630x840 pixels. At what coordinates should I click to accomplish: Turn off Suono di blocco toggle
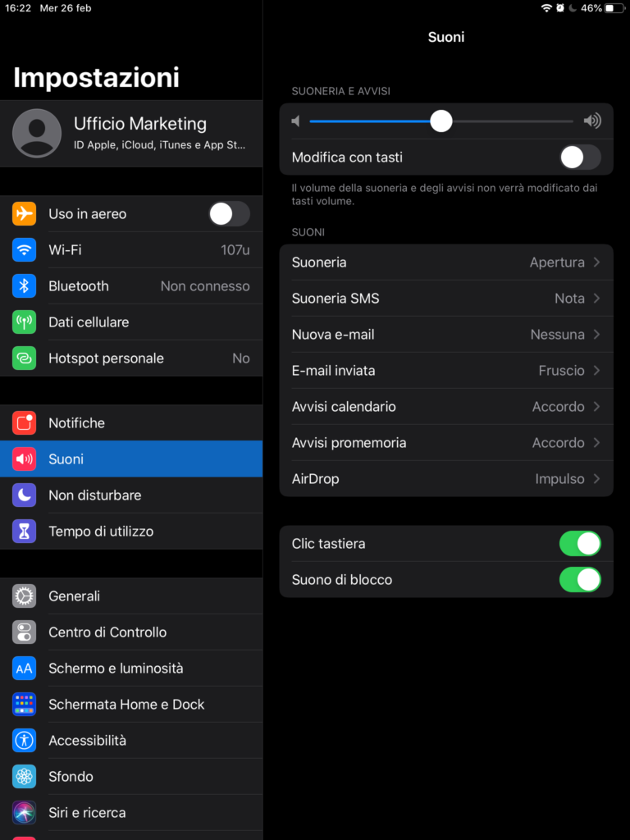[x=579, y=580]
